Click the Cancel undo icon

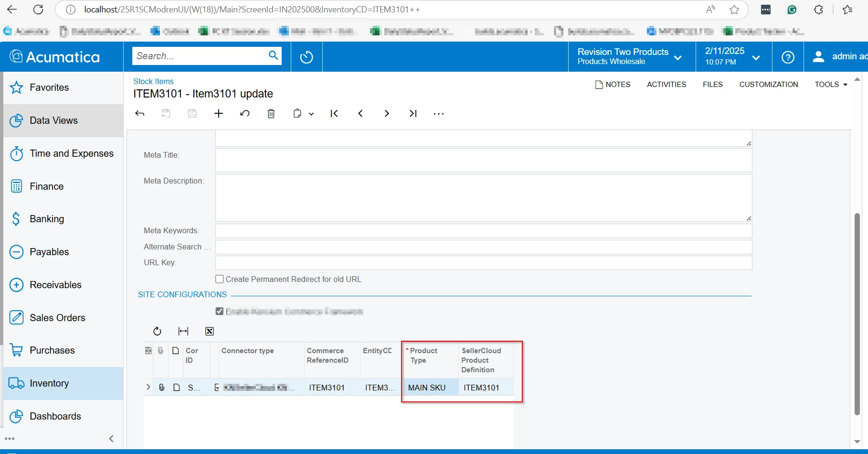[245, 113]
